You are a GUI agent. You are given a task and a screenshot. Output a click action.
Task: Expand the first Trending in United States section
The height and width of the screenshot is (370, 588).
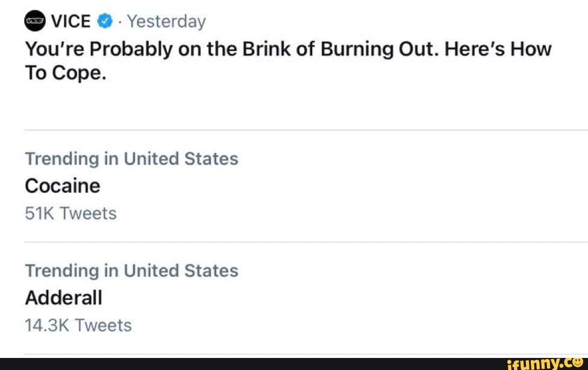[131, 158]
